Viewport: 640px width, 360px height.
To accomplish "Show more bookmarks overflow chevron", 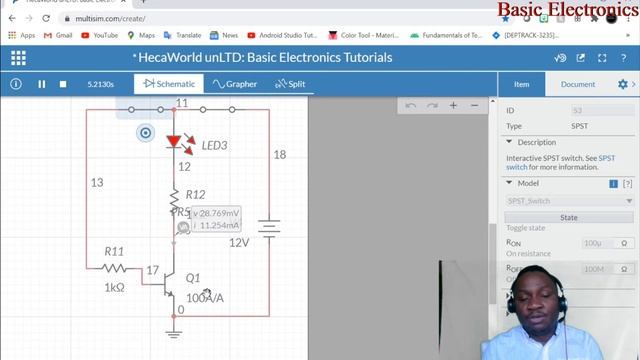I will coord(628,36).
